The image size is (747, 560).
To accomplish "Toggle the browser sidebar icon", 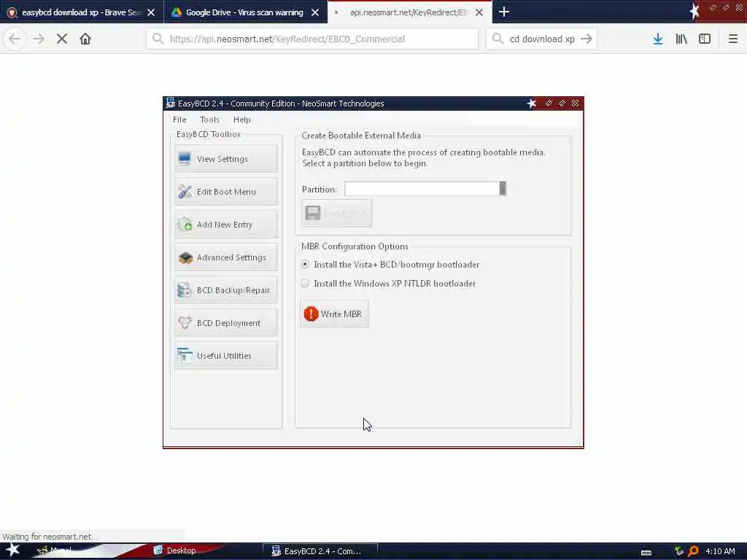I will pyautogui.click(x=705, y=39).
